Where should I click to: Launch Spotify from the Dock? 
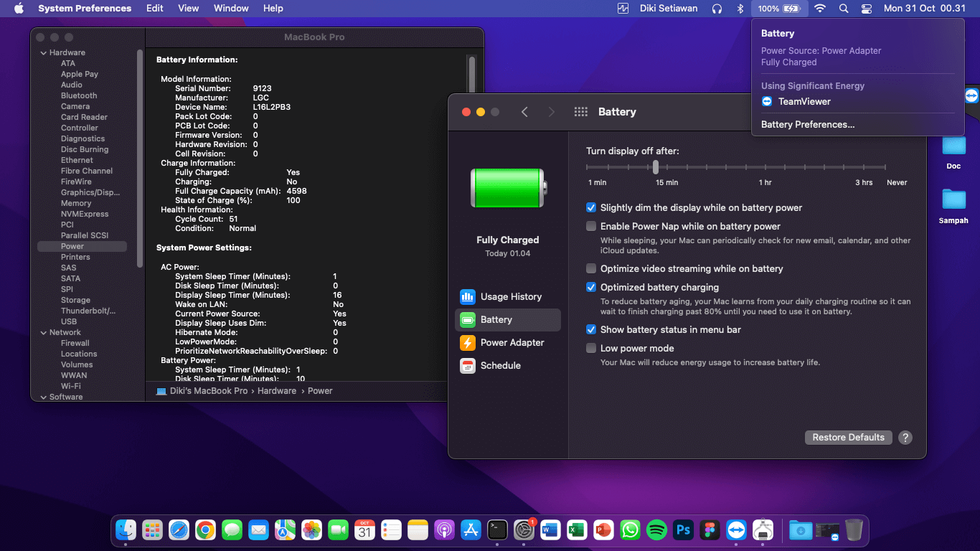(x=656, y=530)
